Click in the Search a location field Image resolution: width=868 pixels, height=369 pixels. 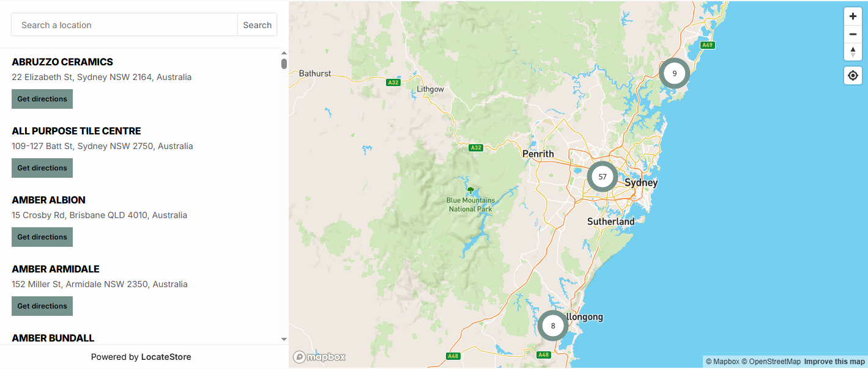[x=124, y=25]
